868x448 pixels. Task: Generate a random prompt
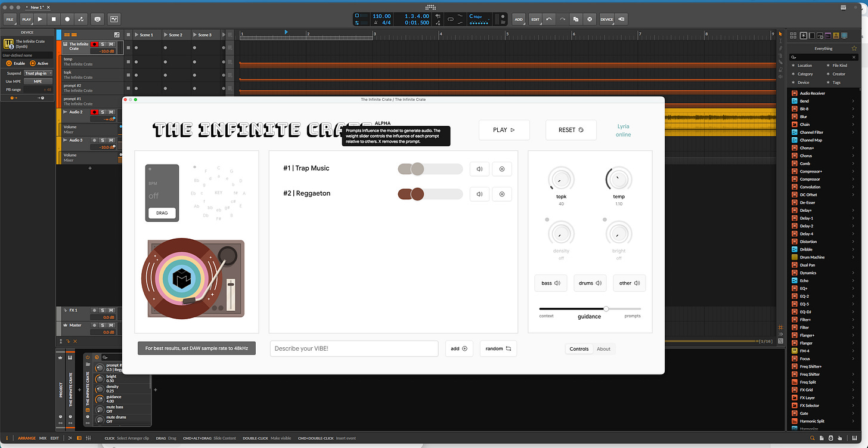498,348
